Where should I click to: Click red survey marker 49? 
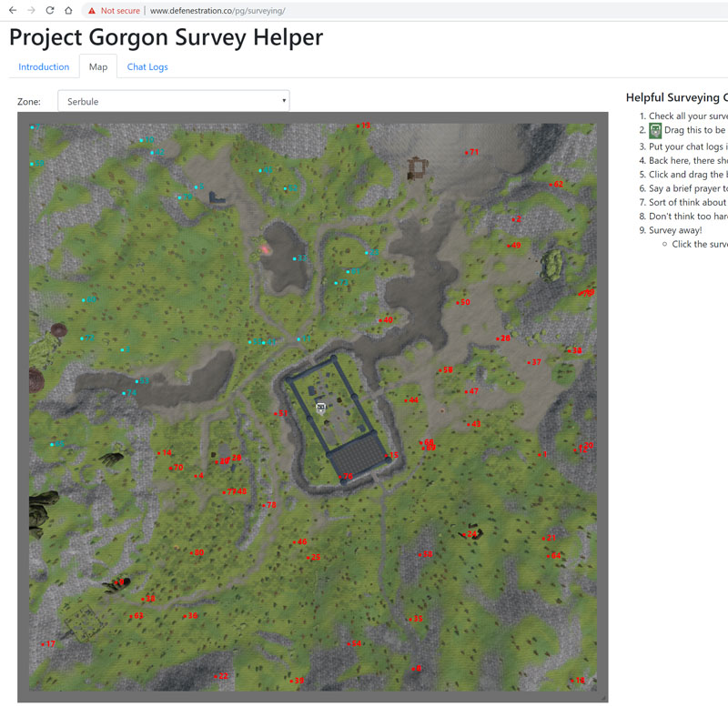pos(514,245)
